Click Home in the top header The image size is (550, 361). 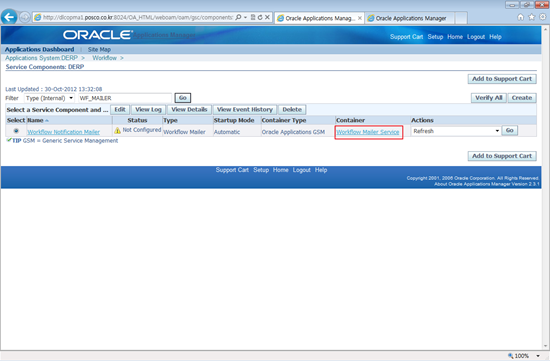click(x=455, y=37)
